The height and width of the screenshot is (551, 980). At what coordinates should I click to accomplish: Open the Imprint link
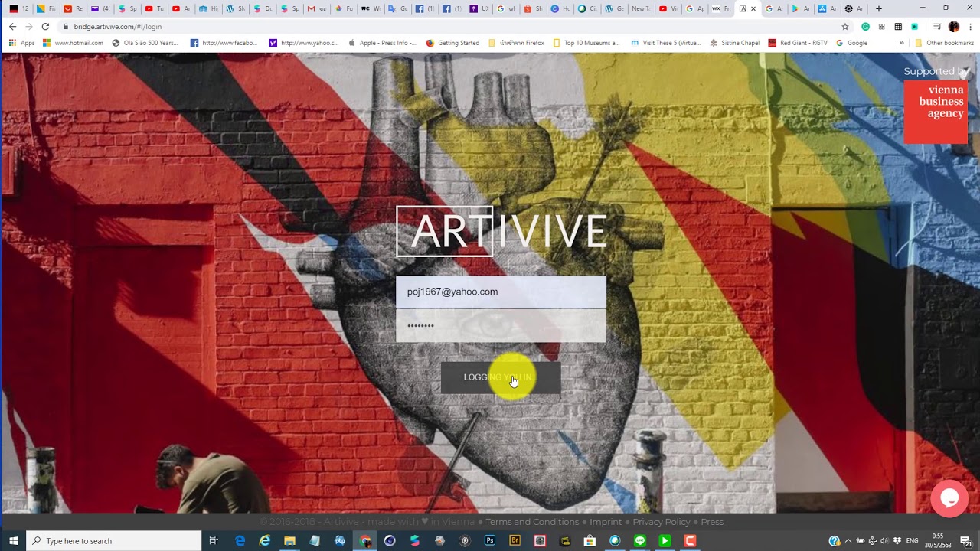pyautogui.click(x=606, y=522)
